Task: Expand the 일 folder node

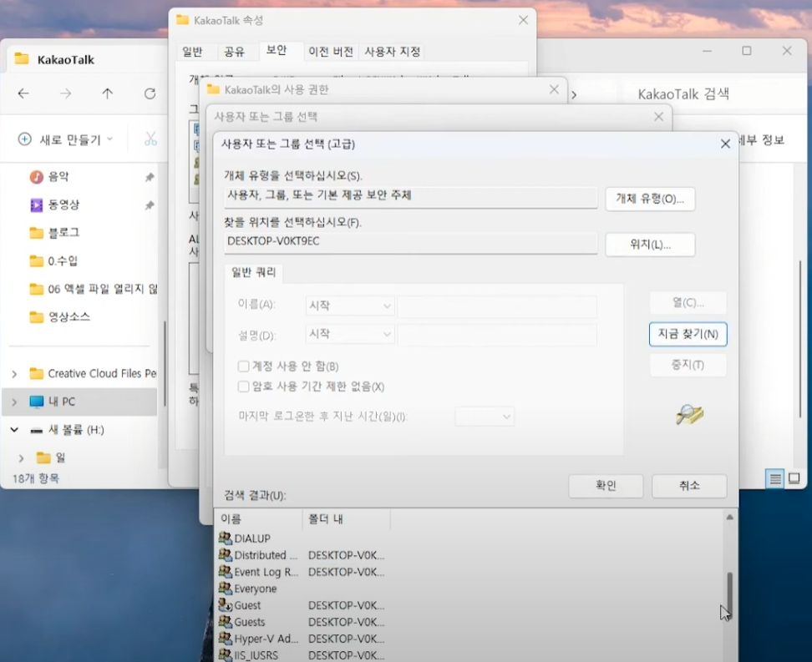Action: [x=21, y=458]
